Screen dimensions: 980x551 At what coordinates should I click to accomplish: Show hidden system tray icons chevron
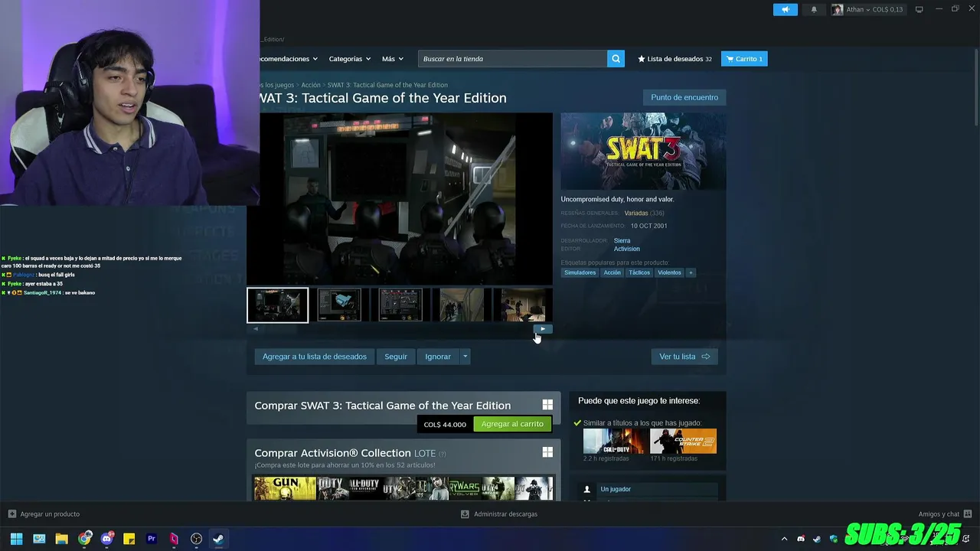point(784,539)
